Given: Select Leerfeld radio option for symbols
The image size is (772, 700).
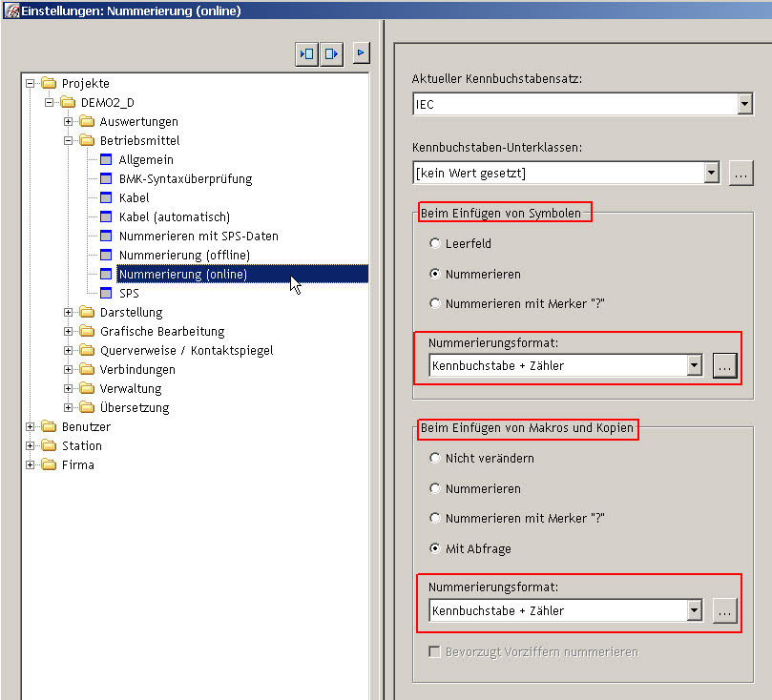Looking at the screenshot, I should (x=435, y=243).
